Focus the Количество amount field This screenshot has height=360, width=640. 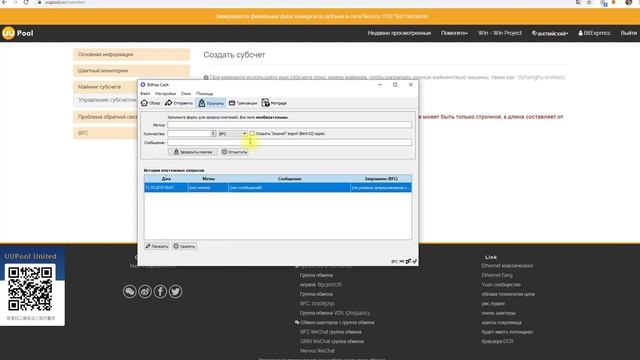189,133
